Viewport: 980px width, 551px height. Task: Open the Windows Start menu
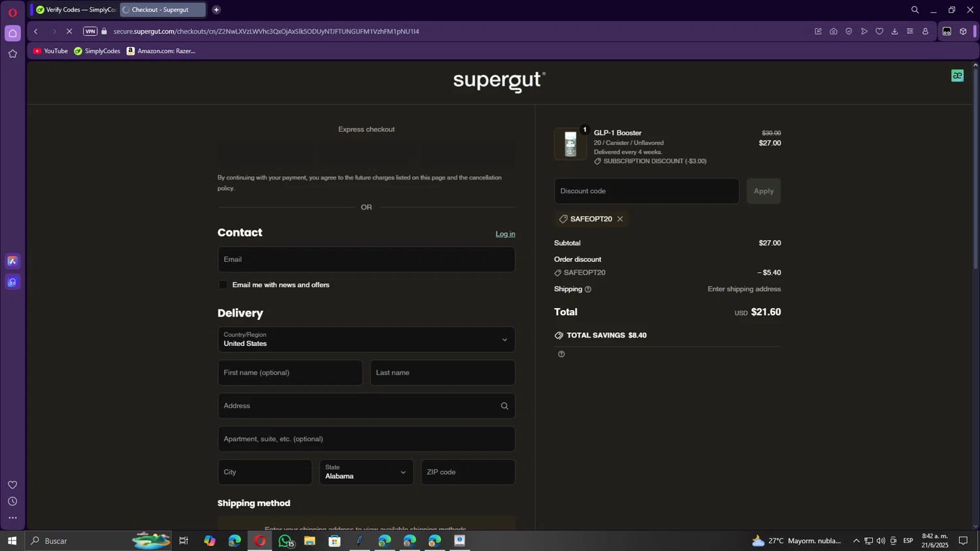tap(12, 541)
